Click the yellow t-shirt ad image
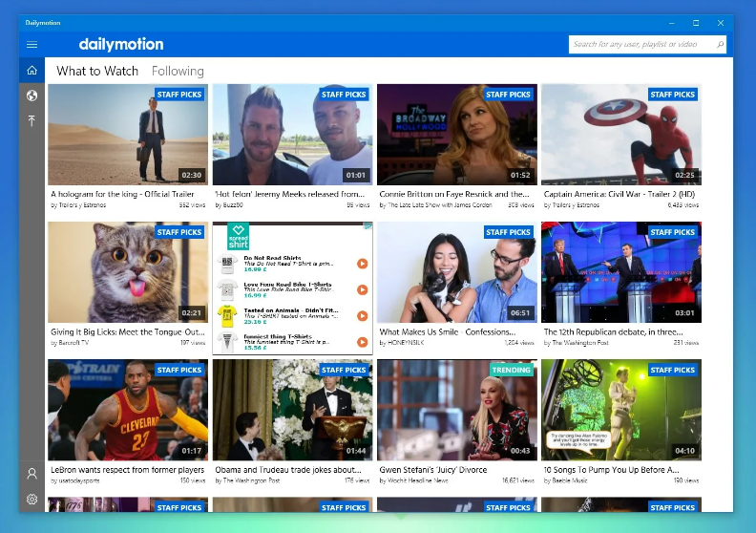Image resolution: width=756 pixels, height=533 pixels. point(227,316)
